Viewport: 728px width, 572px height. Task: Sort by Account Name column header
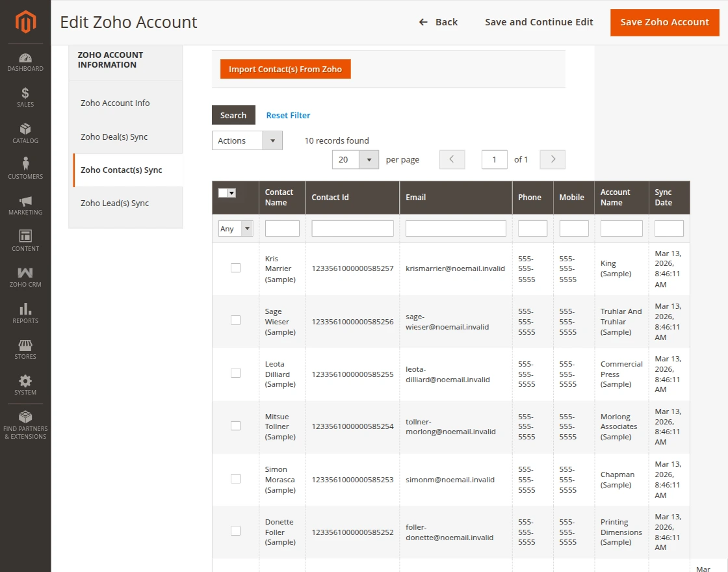(x=621, y=198)
